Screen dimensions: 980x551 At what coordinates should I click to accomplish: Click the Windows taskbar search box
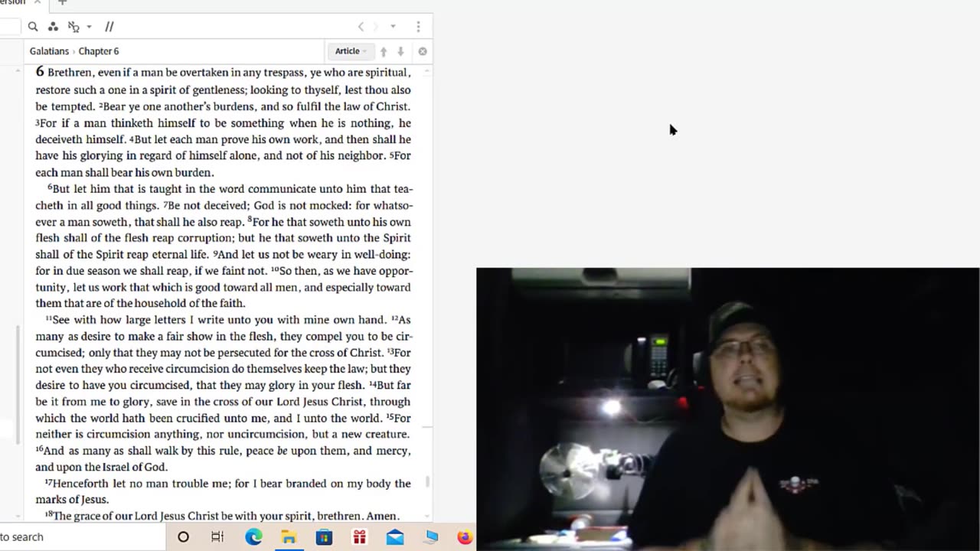[83, 536]
